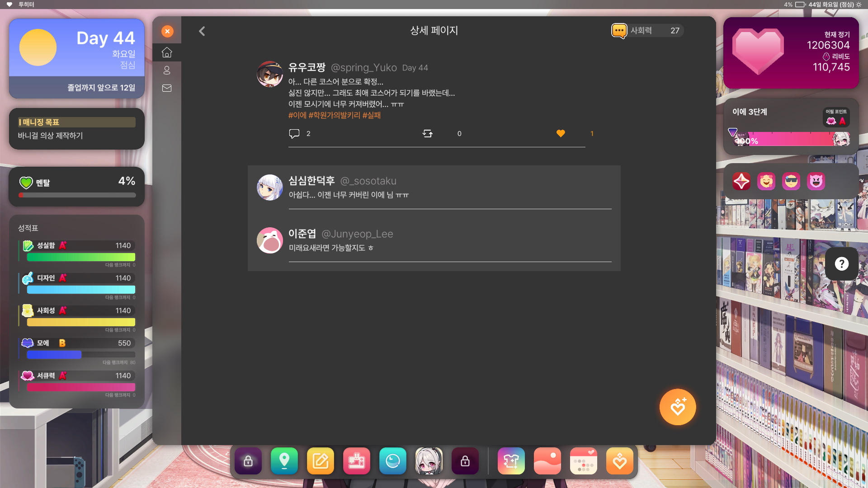Open the help question mark button
The image size is (868, 488).
(x=841, y=264)
